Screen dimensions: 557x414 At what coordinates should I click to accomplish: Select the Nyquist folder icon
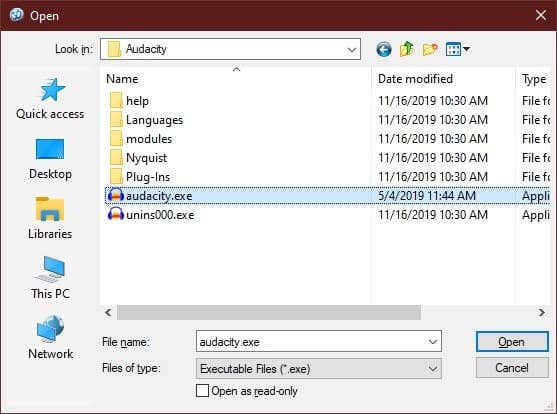pyautogui.click(x=116, y=158)
